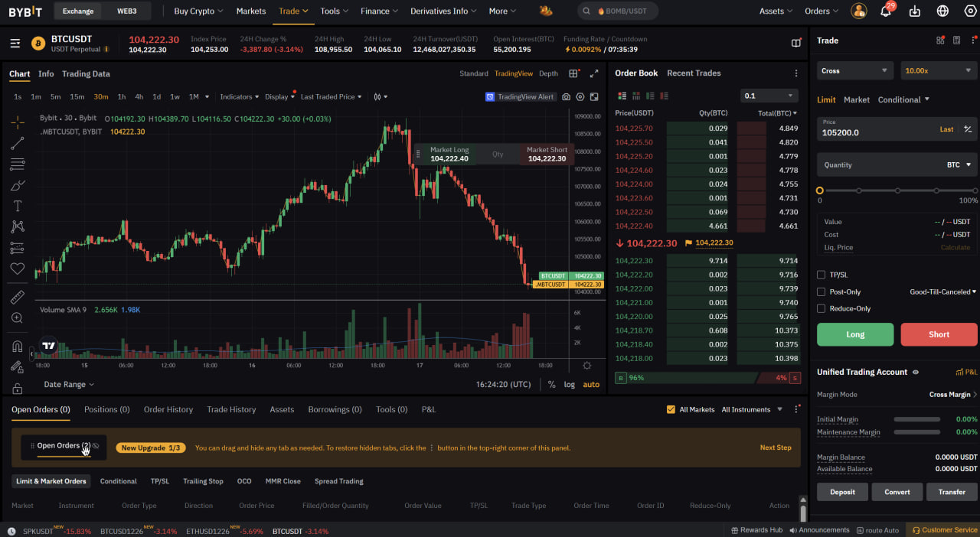
Task: Select the brush drawing tool
Action: click(x=17, y=185)
